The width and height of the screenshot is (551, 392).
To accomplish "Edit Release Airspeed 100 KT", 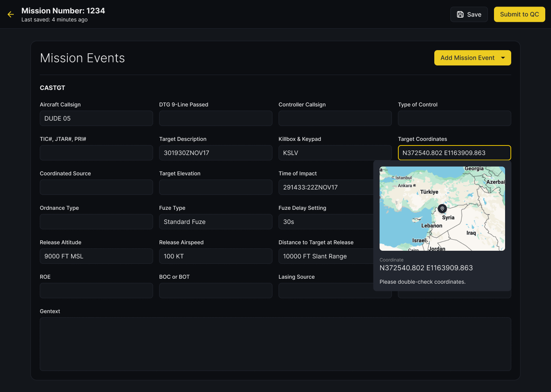I will (216, 256).
